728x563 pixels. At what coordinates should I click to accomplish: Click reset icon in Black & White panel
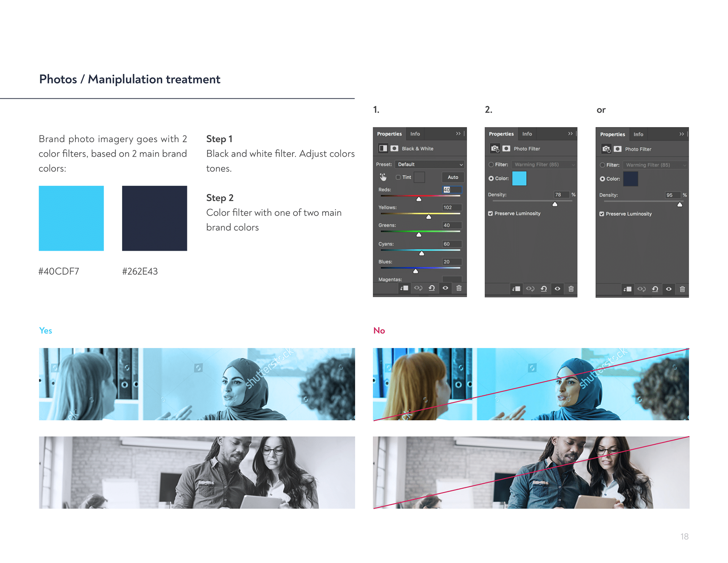click(431, 288)
